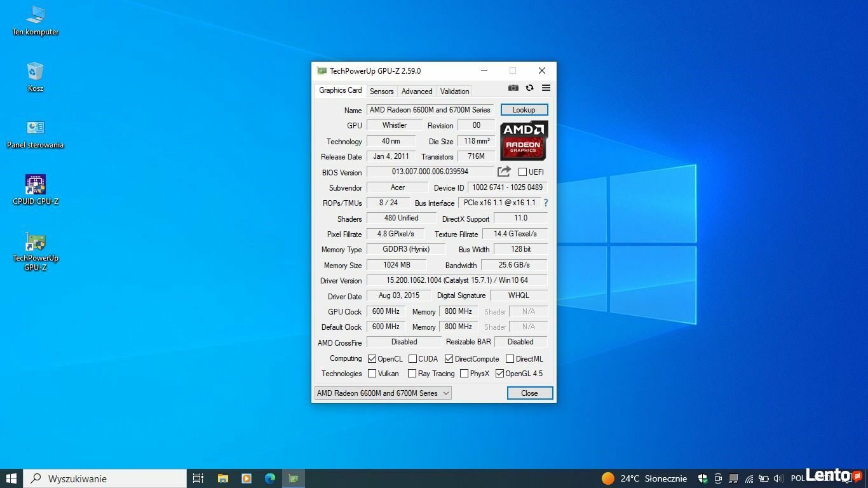Switch to the Graphics Card tab
The width and height of the screenshot is (868, 488).
coord(340,90)
